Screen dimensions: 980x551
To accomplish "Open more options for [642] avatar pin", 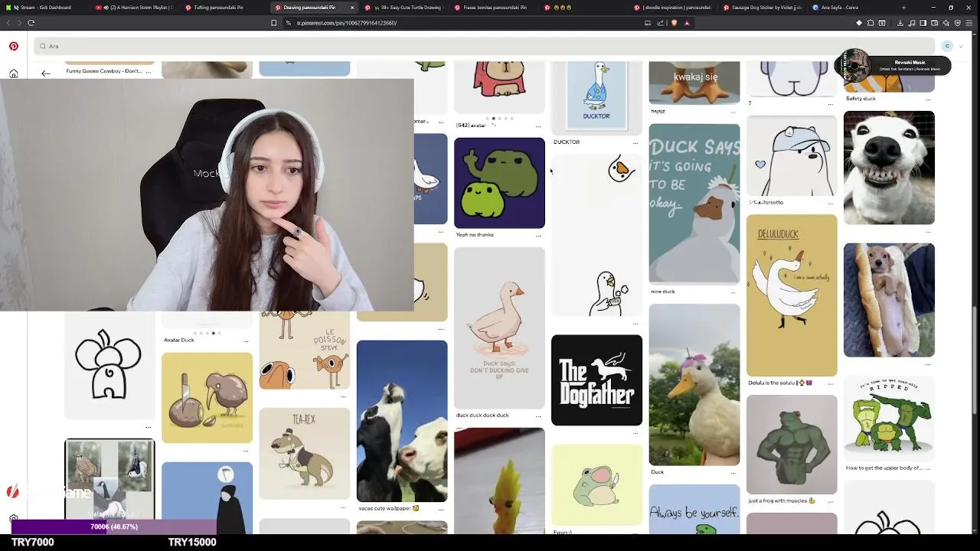I will pyautogui.click(x=538, y=126).
